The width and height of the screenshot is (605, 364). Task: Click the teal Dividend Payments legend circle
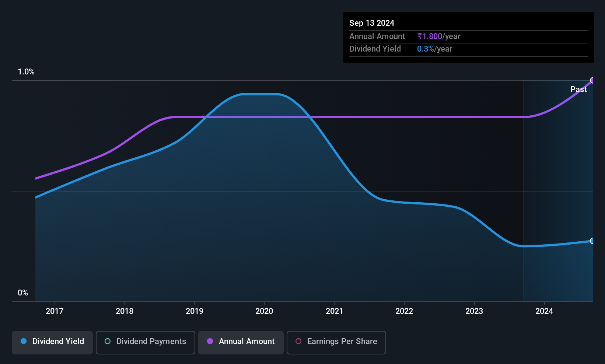click(108, 341)
